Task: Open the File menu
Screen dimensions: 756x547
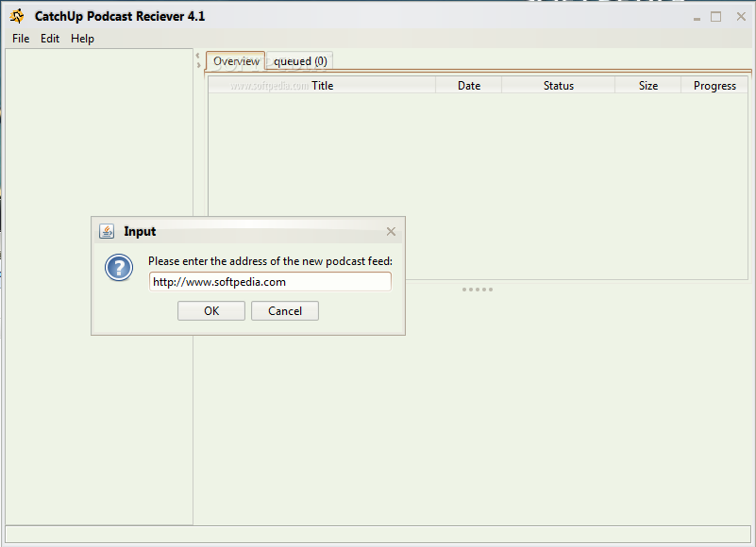Action: [21, 39]
